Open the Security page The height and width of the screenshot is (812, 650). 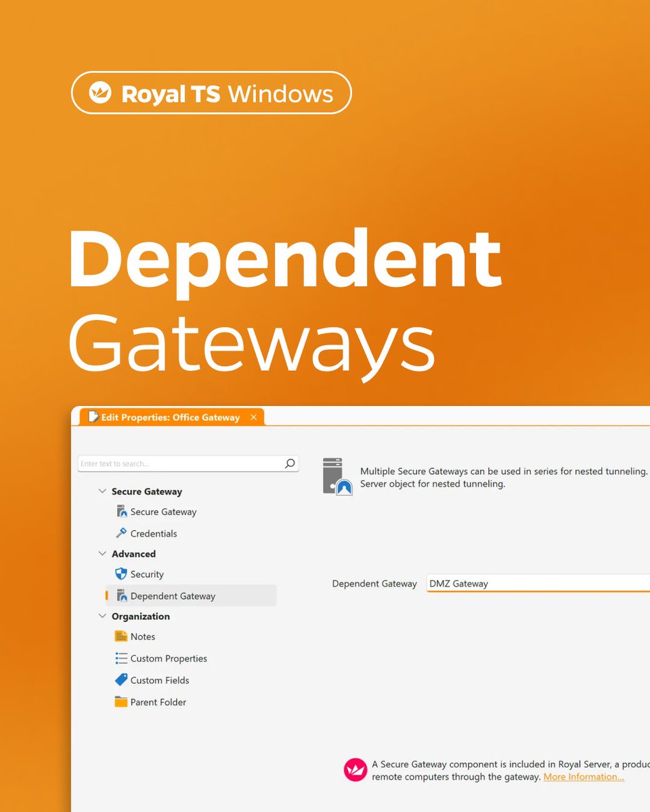pos(147,574)
